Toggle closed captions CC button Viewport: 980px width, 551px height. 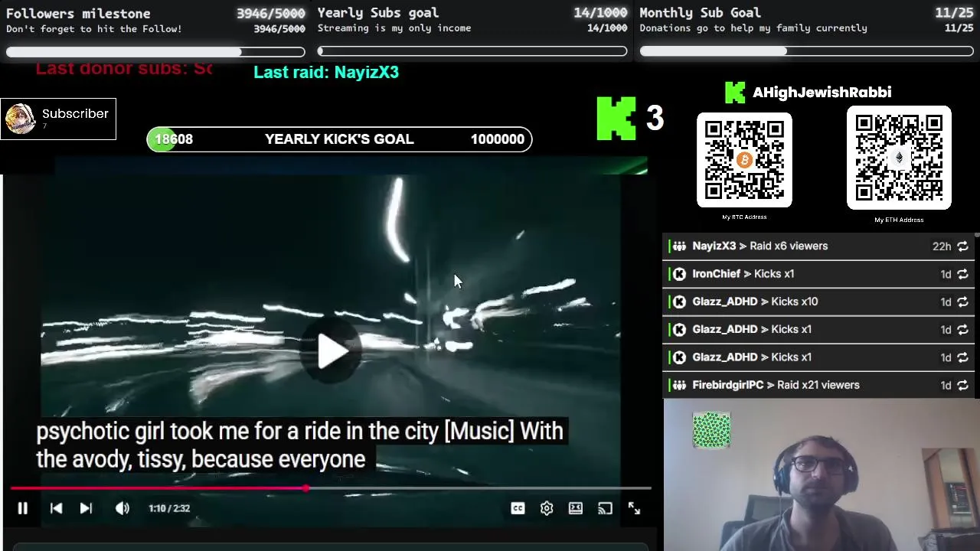coord(518,508)
